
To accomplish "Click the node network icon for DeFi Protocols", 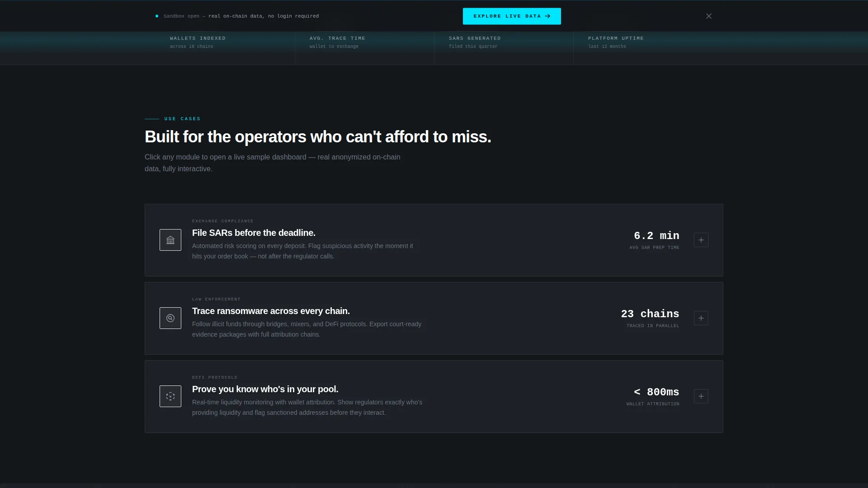I will point(170,396).
